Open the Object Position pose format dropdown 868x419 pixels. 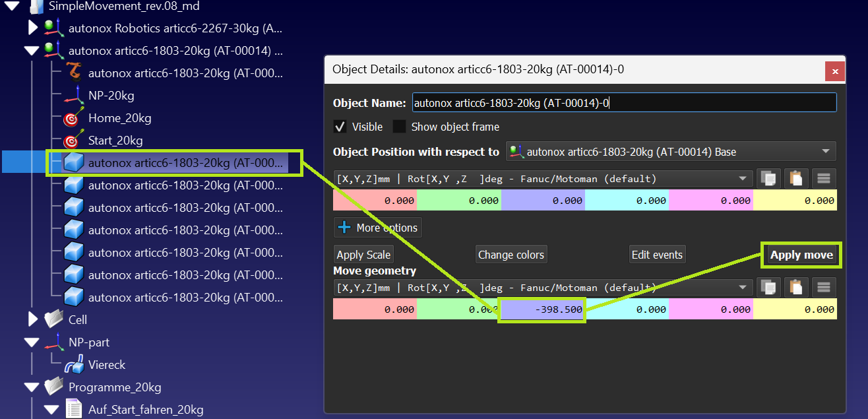(543, 178)
